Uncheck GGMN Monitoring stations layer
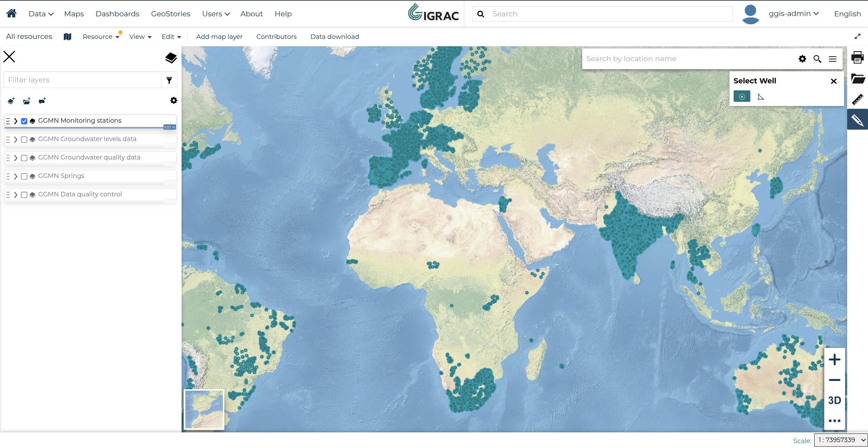The image size is (868, 448). pos(24,121)
